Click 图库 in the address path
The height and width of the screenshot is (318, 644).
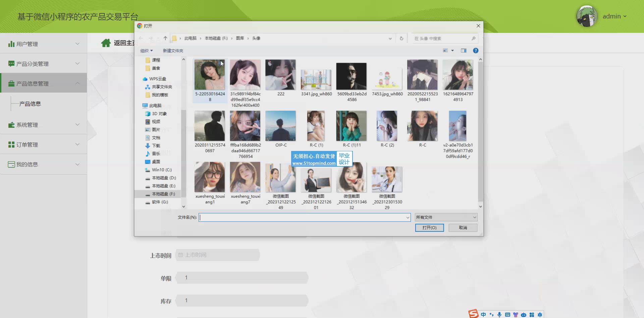pos(240,38)
